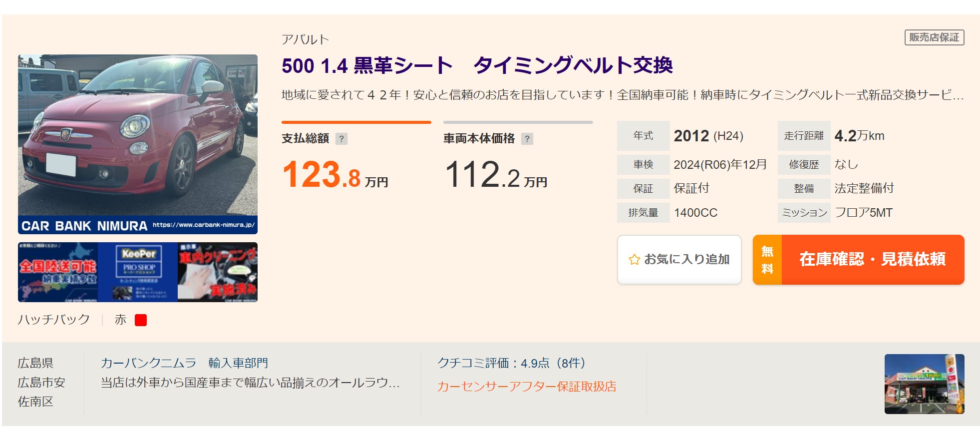
Task: Click the star icon in お気に入り追加
Action: pos(634,260)
